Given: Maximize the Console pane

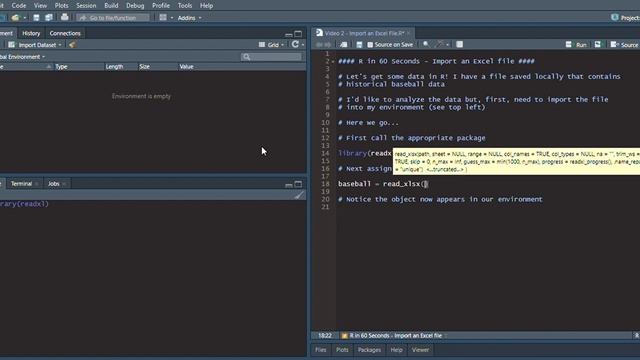Looking at the screenshot, I should click(298, 184).
